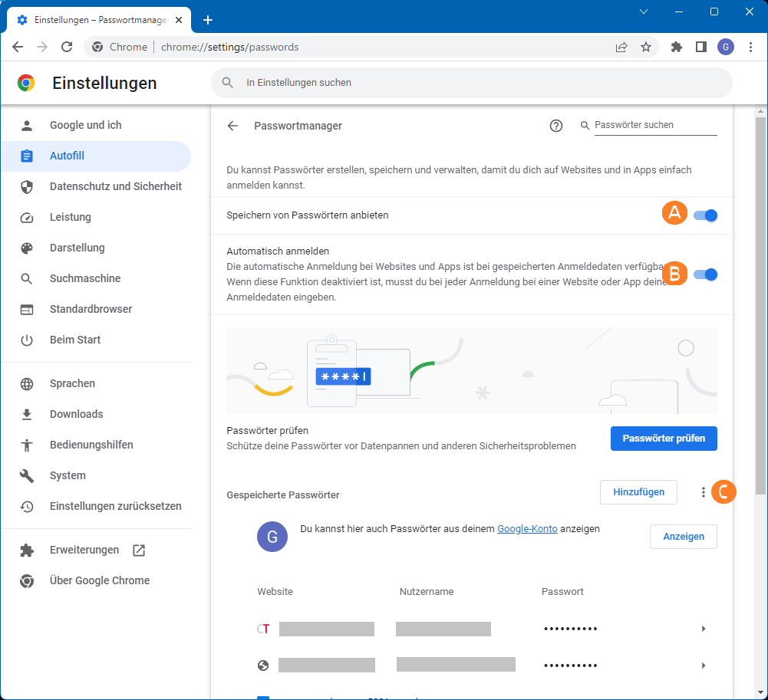Click the 'Passwörter prüfen' button
This screenshot has width=768, height=700.
tap(663, 439)
